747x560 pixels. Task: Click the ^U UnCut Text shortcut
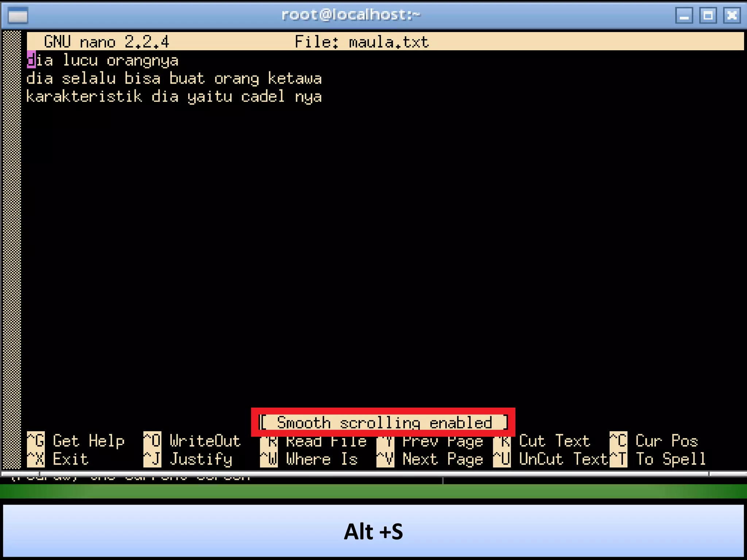point(551,459)
